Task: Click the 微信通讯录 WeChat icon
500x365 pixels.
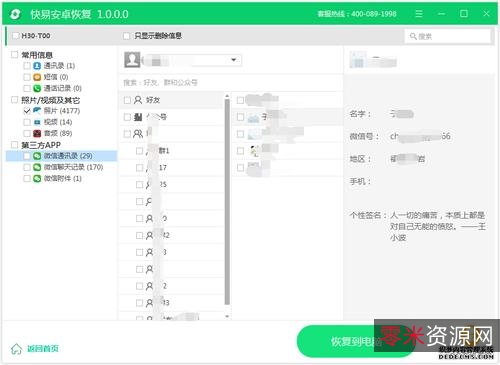Action: tap(37, 156)
